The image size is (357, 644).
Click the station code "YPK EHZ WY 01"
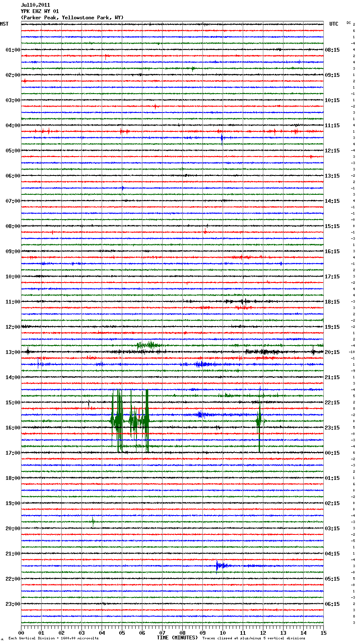(x=40, y=11)
